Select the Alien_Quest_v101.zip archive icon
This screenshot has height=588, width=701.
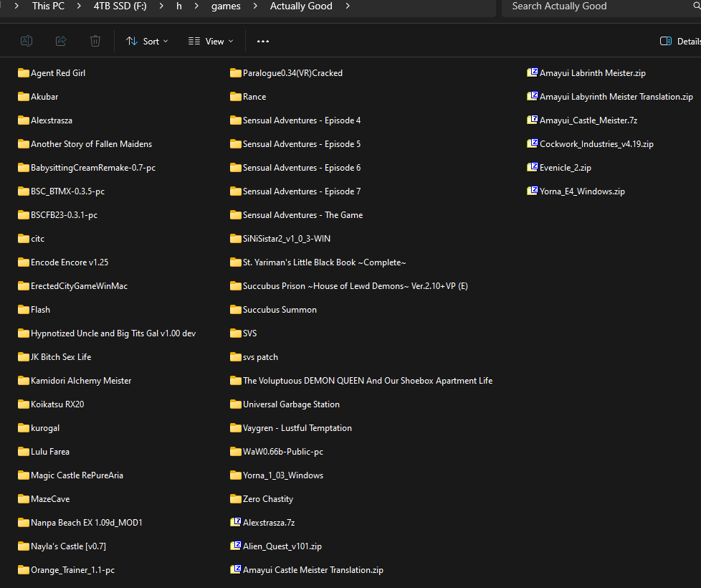tap(236, 546)
